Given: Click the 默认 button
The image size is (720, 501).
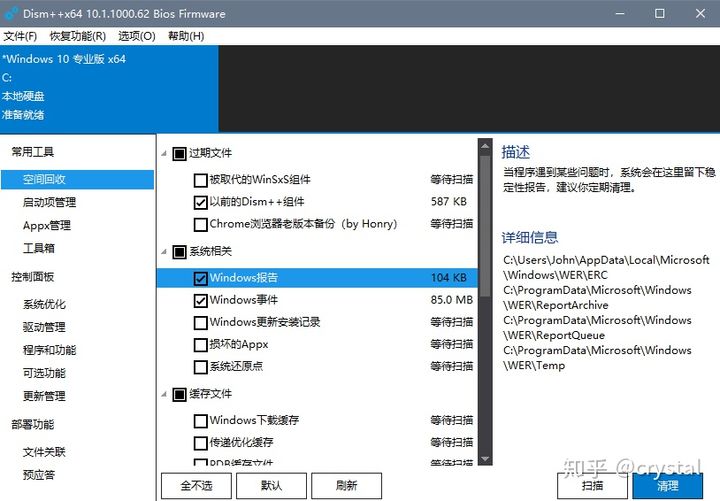Looking at the screenshot, I should click(x=271, y=485).
